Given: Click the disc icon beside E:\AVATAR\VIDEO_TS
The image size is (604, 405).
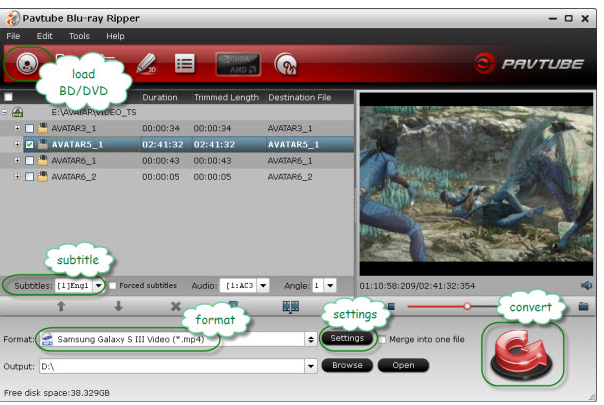Looking at the screenshot, I should pos(17,112).
